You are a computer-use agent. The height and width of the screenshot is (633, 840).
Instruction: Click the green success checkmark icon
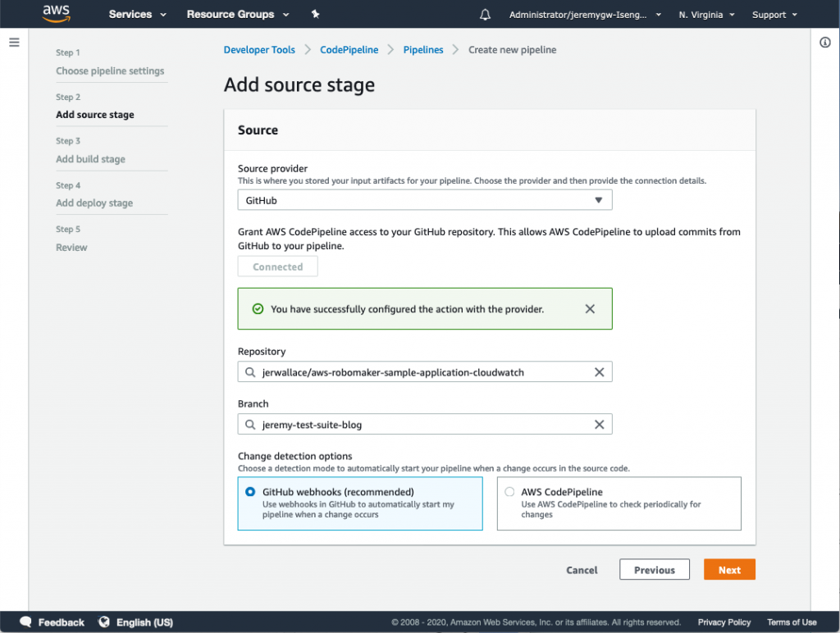pos(258,309)
